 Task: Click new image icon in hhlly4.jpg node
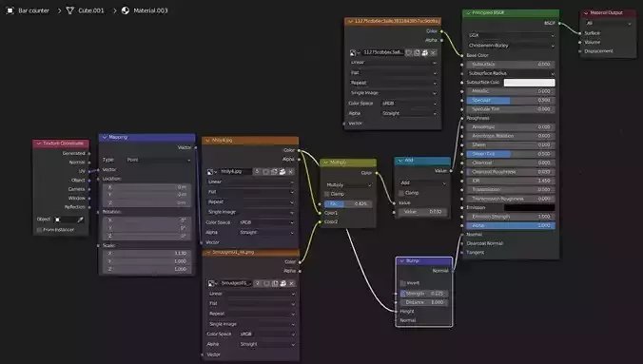click(x=274, y=172)
